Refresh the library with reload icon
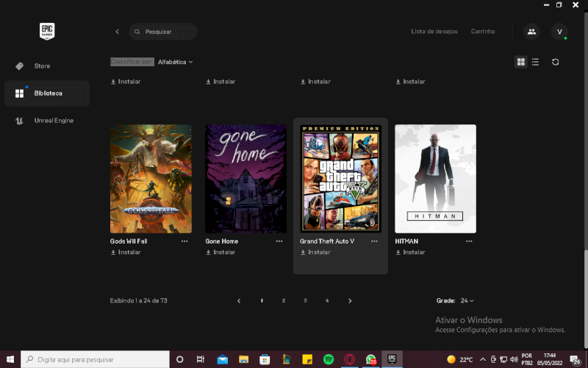Viewport: 588px width, 368px height. click(x=556, y=62)
